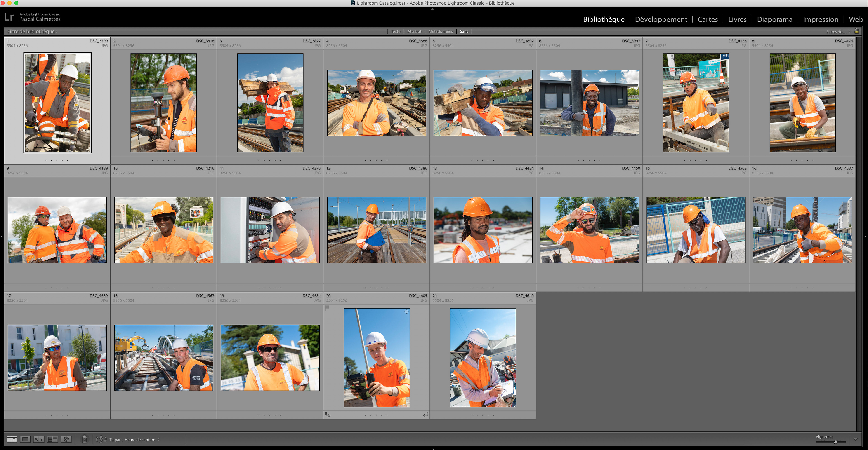The height and width of the screenshot is (450, 868).
Task: Rotate photo DSC_4605 left using arrow icon
Action: pyautogui.click(x=328, y=415)
